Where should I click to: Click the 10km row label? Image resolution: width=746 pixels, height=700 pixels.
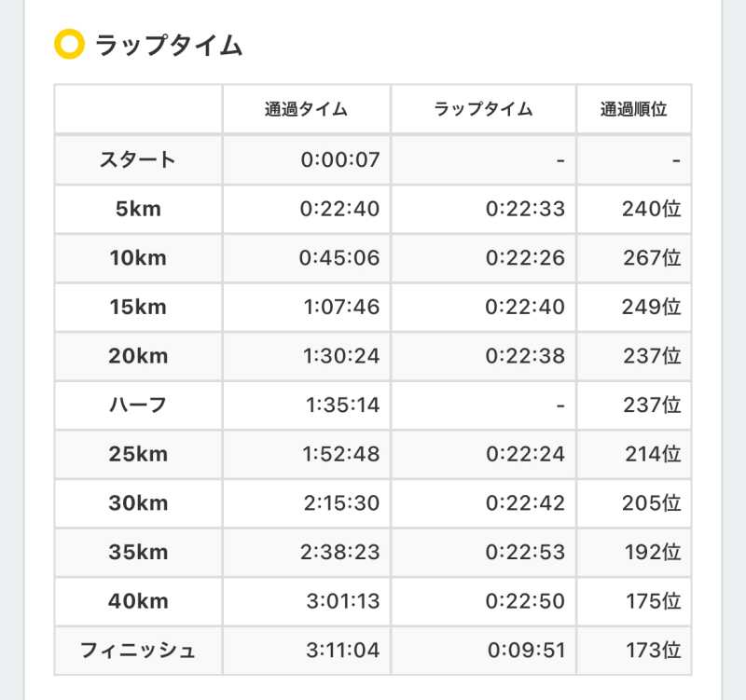pos(138,258)
